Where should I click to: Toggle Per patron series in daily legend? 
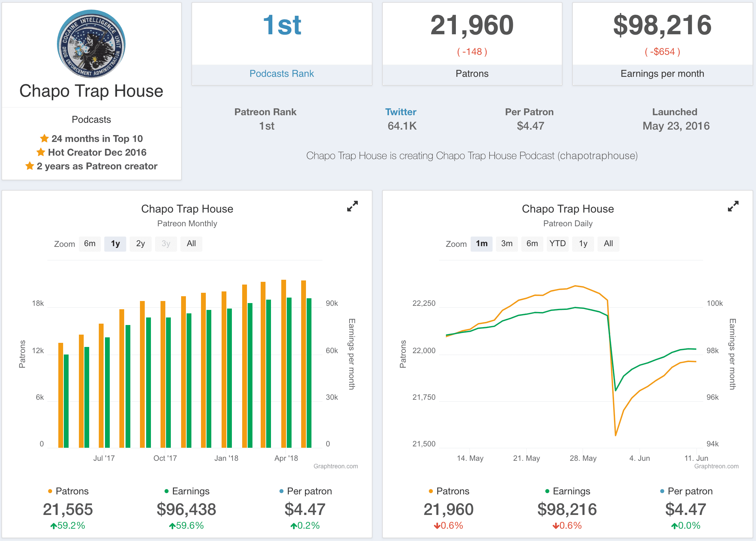(x=690, y=491)
